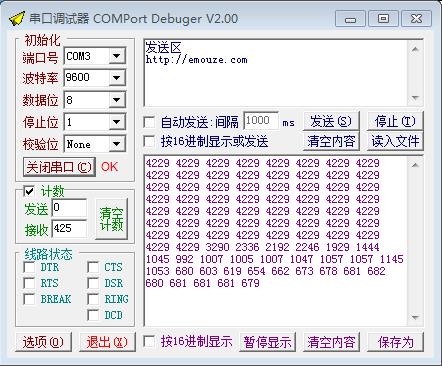Viewport: 442px width, 366px height.
Task: Toggle the 计数 checkbox
Action: coord(29,191)
